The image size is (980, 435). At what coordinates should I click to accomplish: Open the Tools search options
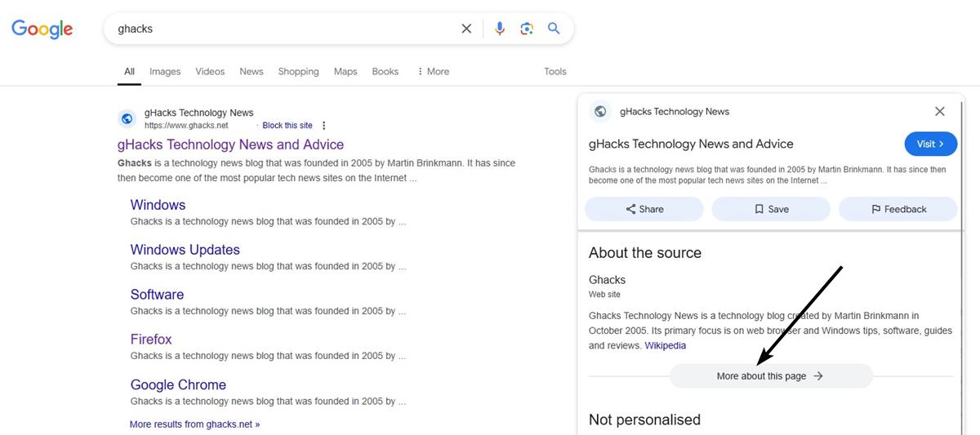point(555,72)
